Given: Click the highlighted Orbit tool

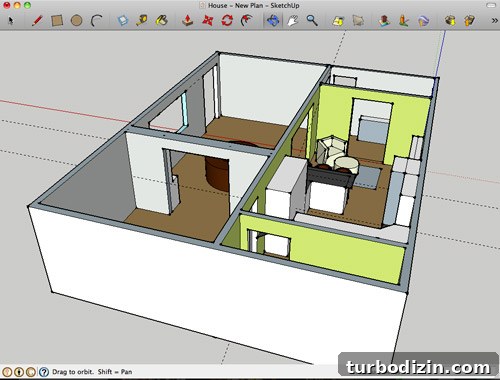Looking at the screenshot, I should tap(273, 21).
